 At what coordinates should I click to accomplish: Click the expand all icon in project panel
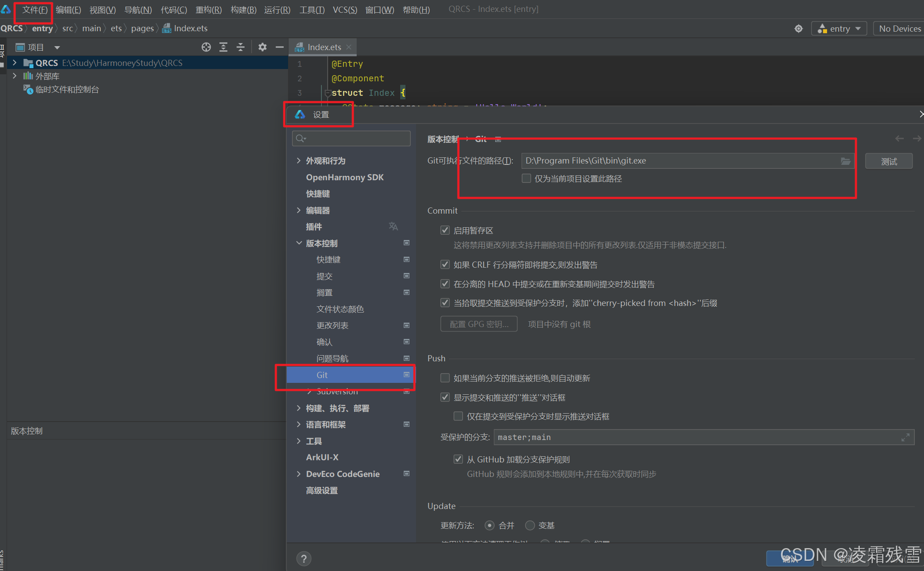pyautogui.click(x=223, y=47)
